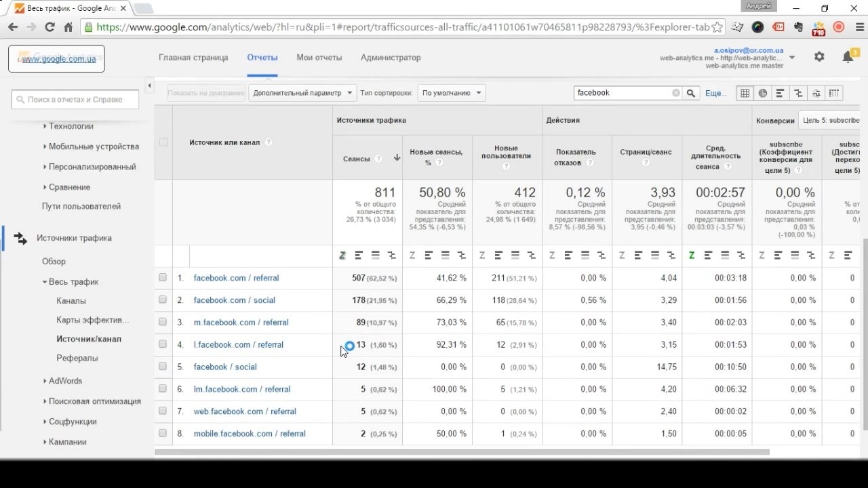Image resolution: width=868 pixels, height=488 pixels.
Task: Switch to the pie chart percentage view
Action: (763, 94)
